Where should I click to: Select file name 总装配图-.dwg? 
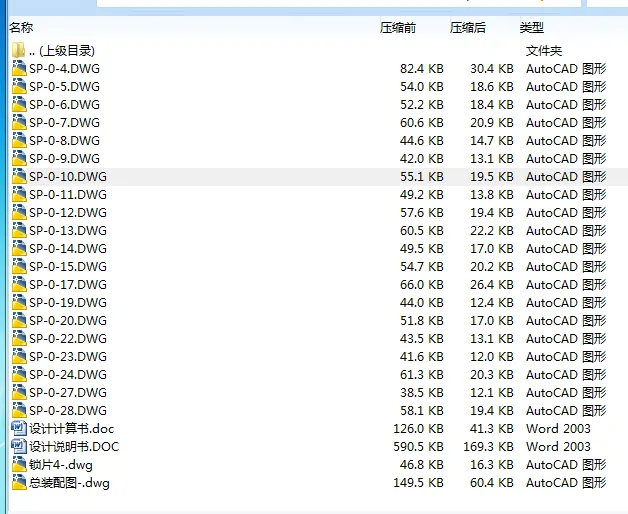(x=69, y=484)
